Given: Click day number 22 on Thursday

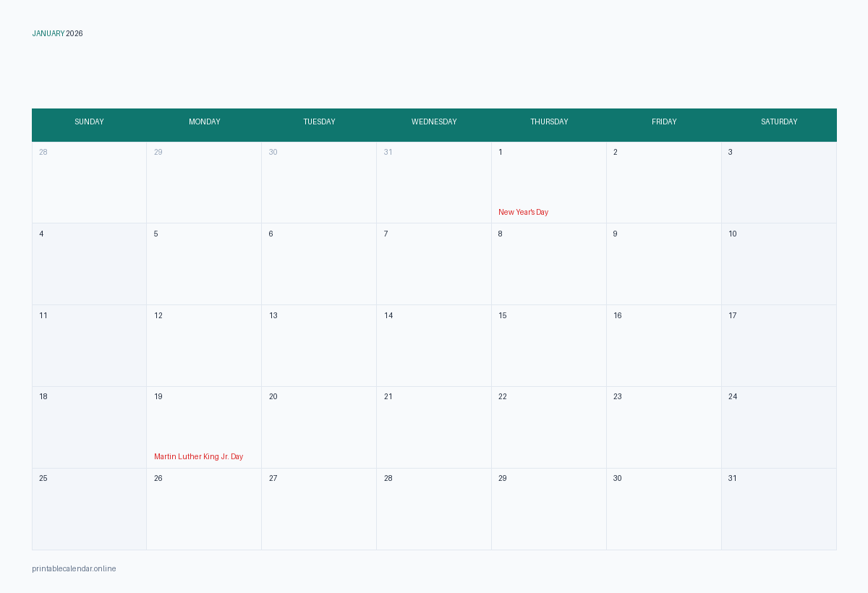Looking at the screenshot, I should point(503,396).
